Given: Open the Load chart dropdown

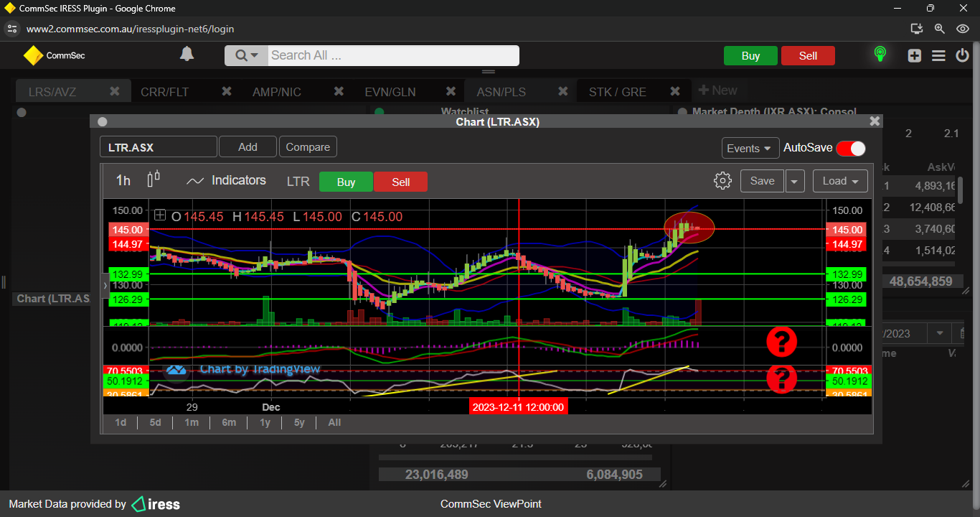Looking at the screenshot, I should [840, 181].
